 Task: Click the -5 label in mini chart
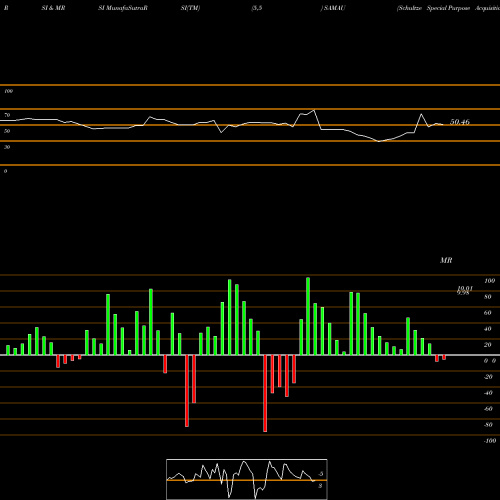(x=320, y=474)
